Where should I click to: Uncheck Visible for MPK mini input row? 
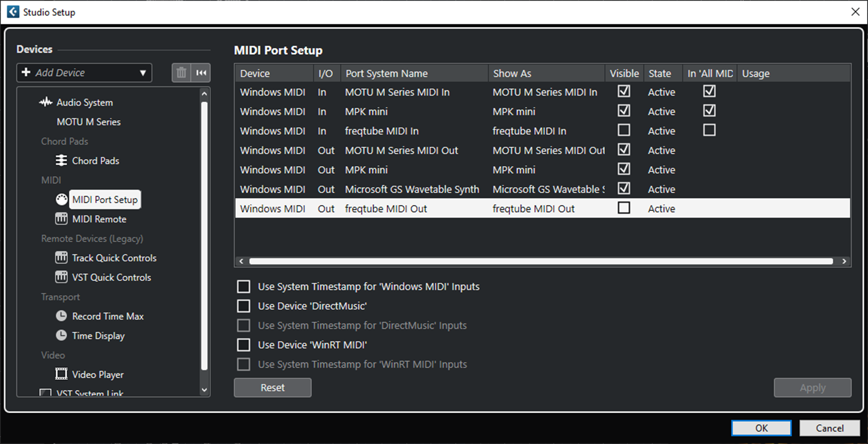point(624,111)
